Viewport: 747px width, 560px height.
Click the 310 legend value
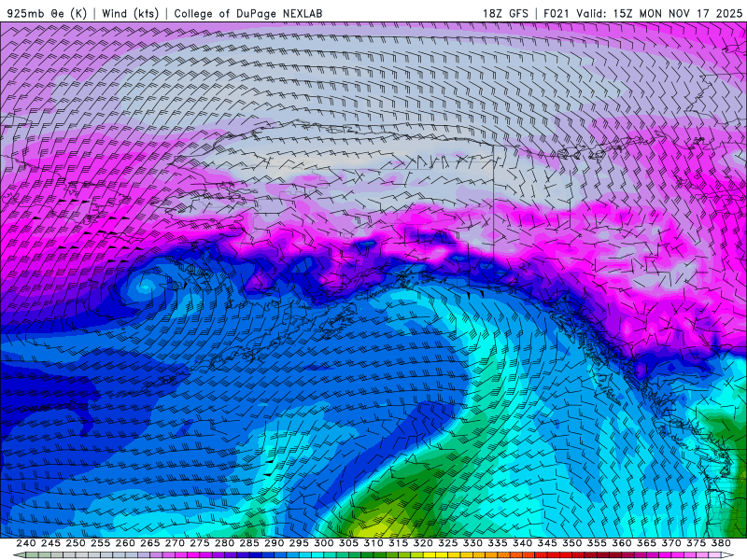click(373, 543)
